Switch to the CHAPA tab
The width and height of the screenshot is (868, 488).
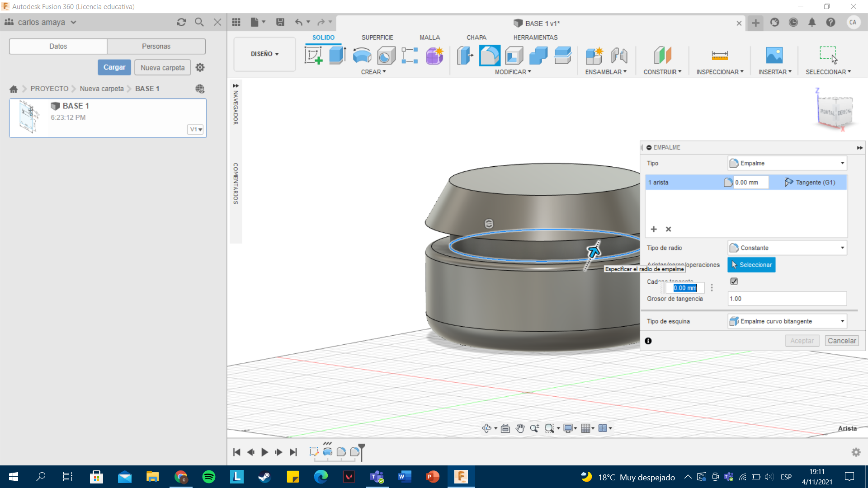point(476,38)
